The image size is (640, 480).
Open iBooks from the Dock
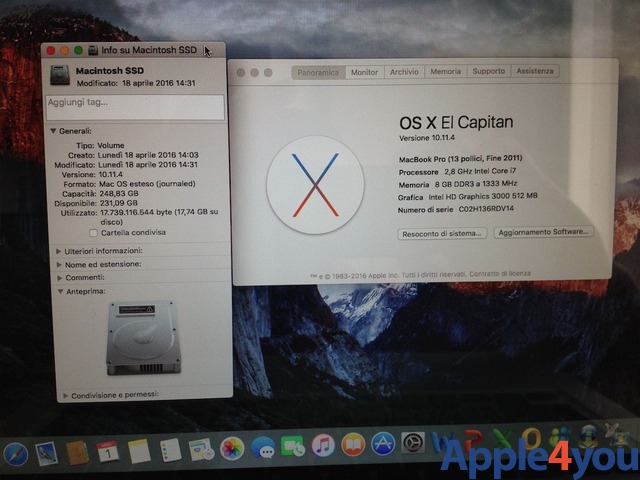tap(353, 444)
